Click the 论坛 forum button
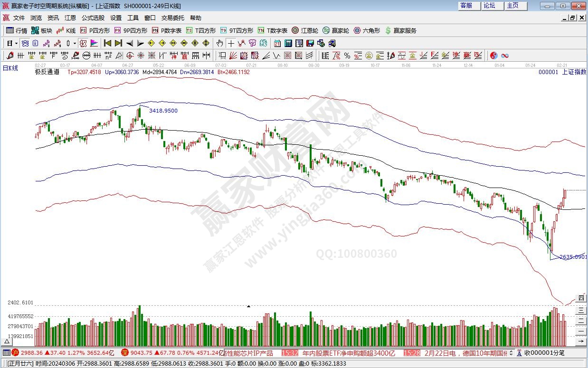Image resolution: width=588 pixels, height=368 pixels. tap(489, 6)
